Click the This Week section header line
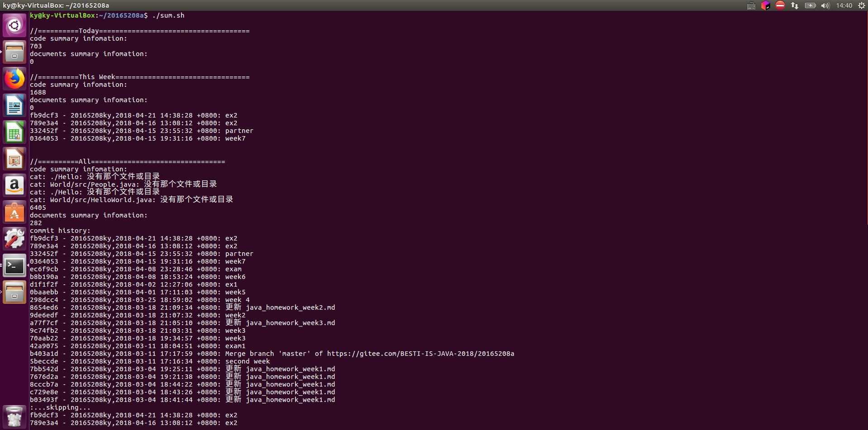Image resolution: width=868 pixels, height=430 pixels. coord(140,77)
